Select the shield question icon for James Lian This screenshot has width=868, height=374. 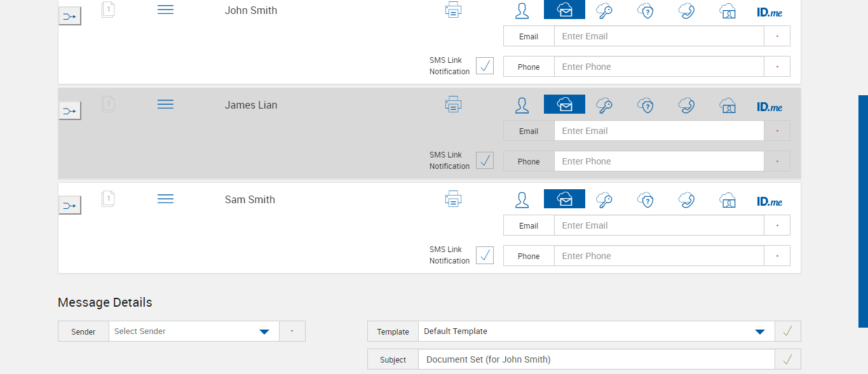click(x=646, y=105)
